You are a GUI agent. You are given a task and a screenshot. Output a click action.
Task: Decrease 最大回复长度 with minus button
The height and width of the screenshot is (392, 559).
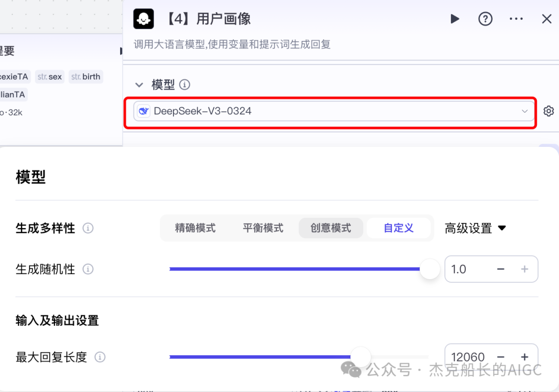coord(501,357)
